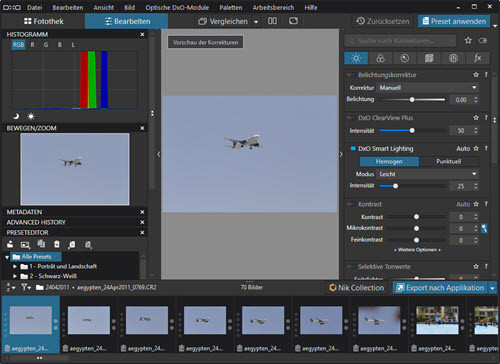The height and width of the screenshot is (364, 500).
Task: Show RGB histogram channel
Action: tap(18, 44)
